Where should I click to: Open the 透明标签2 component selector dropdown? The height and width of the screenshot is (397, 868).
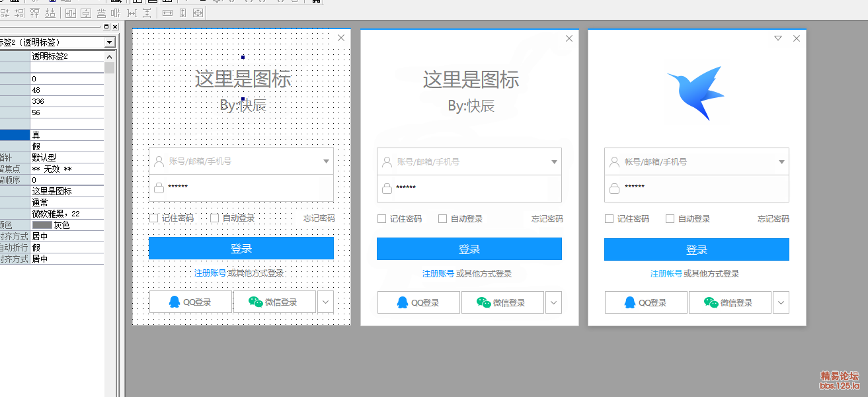coord(109,42)
